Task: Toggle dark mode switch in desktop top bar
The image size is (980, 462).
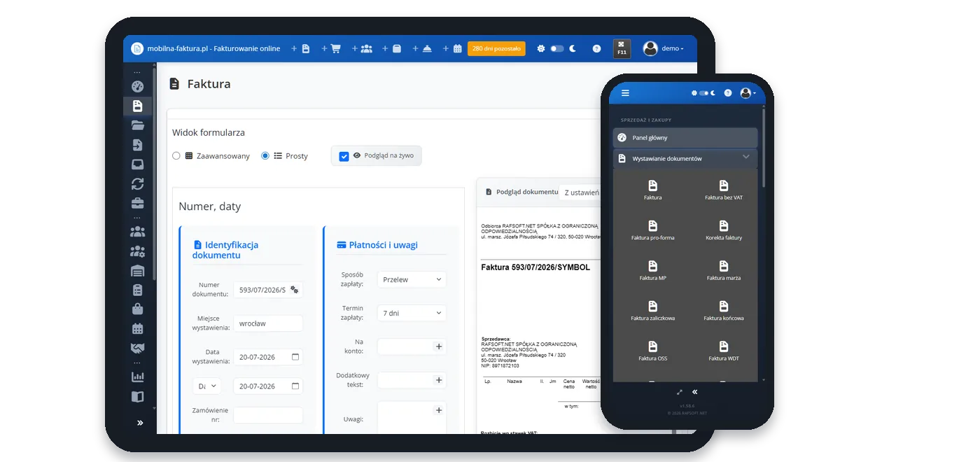Action: 557,48
